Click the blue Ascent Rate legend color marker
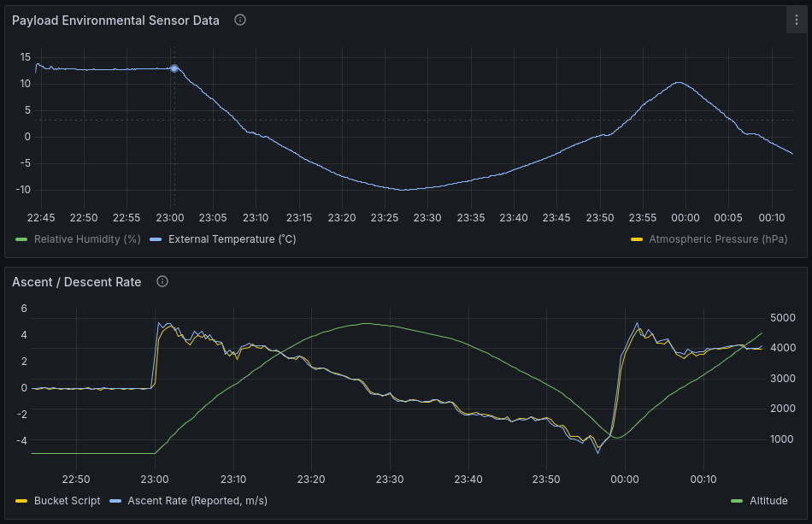Screen dimensions: 812x524 115,501
